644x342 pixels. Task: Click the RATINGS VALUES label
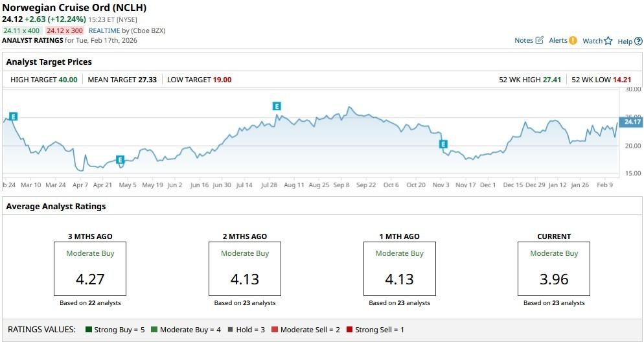pos(42,329)
